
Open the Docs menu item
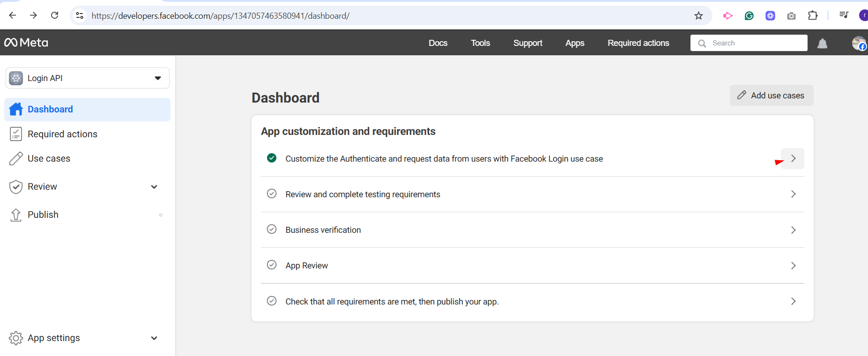pos(438,43)
